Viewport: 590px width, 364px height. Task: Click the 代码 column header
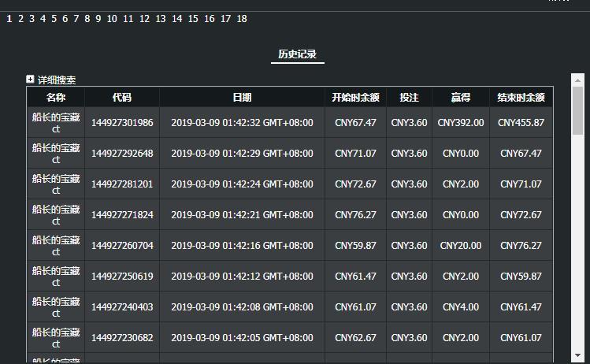122,98
